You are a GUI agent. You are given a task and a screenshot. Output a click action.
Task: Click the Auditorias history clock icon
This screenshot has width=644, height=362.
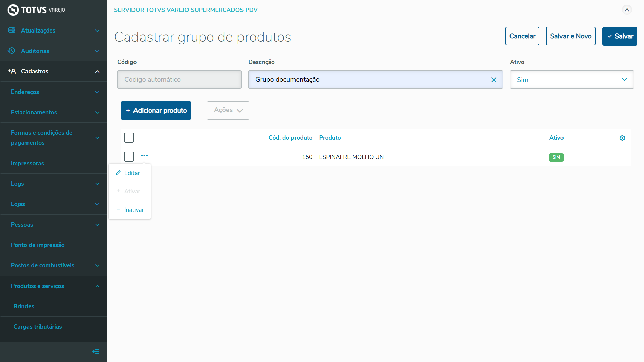click(12, 51)
